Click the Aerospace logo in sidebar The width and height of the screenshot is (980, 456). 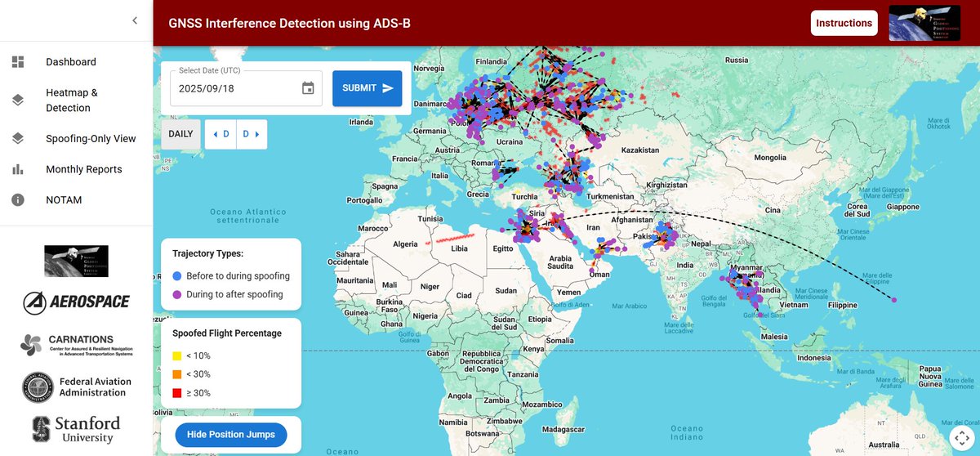coord(76,302)
